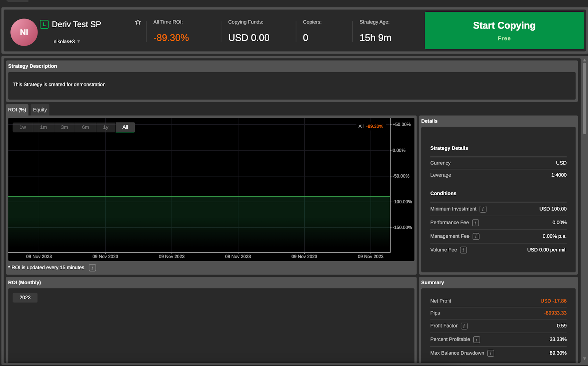Click the Start Copying button
Image resolution: width=588 pixels, height=366 pixels.
(504, 31)
